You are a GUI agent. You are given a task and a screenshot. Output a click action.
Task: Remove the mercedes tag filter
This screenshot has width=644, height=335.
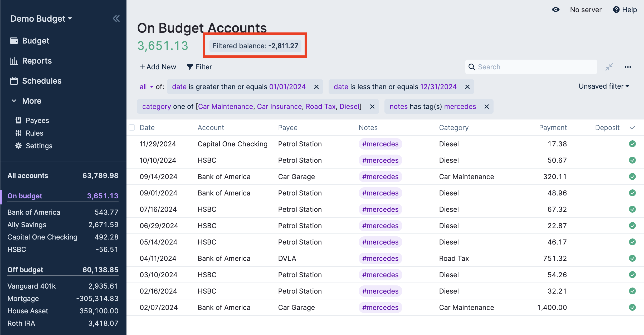click(486, 107)
